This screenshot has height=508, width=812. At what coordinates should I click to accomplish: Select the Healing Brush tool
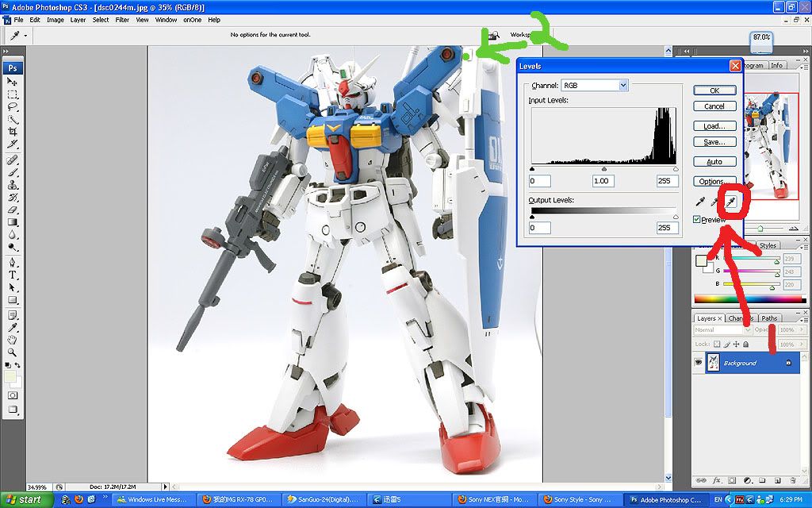[12, 160]
